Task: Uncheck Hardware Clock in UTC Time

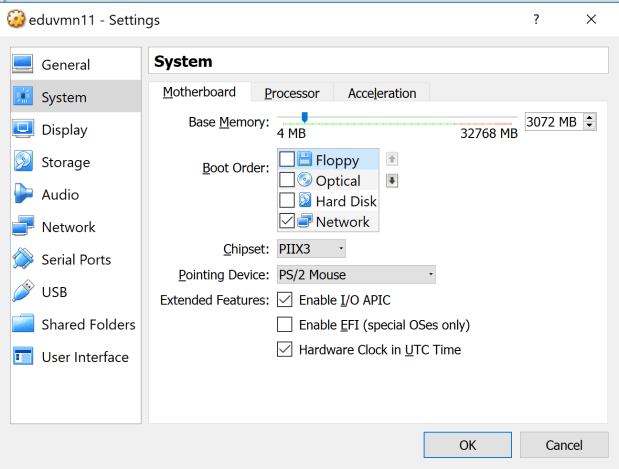Action: tap(285, 350)
